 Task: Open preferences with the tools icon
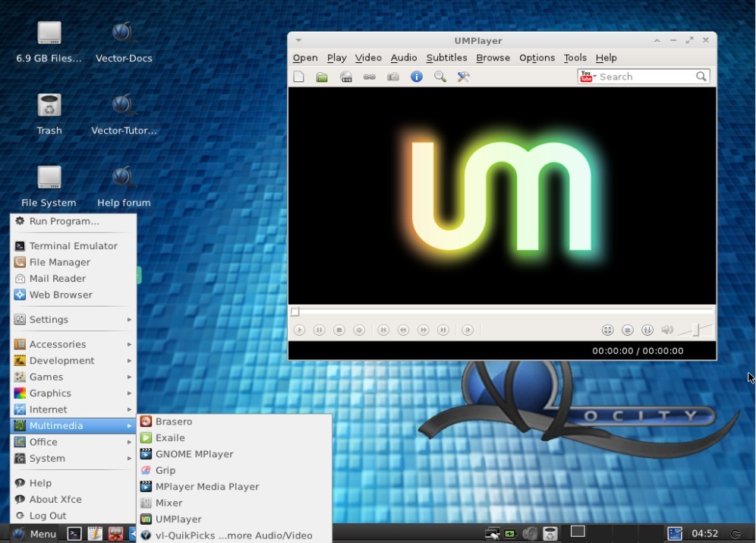click(463, 77)
